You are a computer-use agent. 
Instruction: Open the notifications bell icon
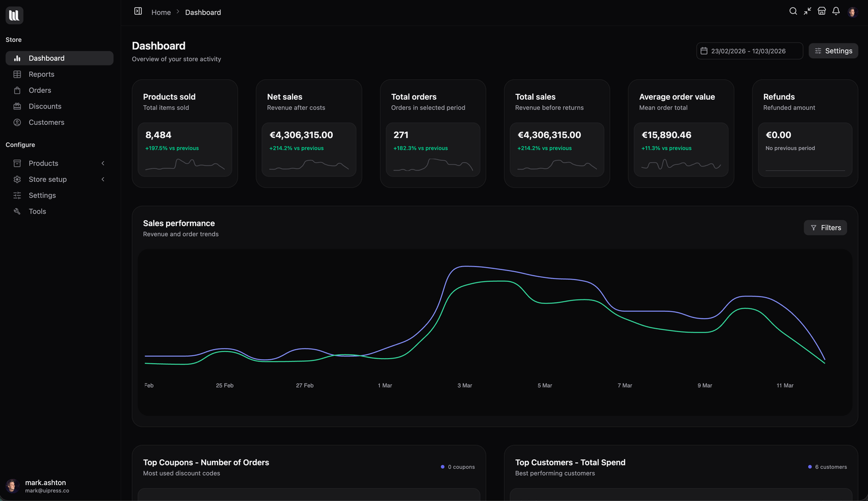coord(836,11)
